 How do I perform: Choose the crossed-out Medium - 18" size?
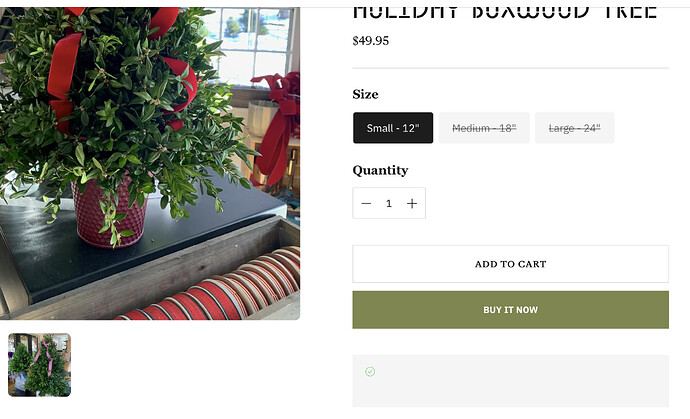484,128
